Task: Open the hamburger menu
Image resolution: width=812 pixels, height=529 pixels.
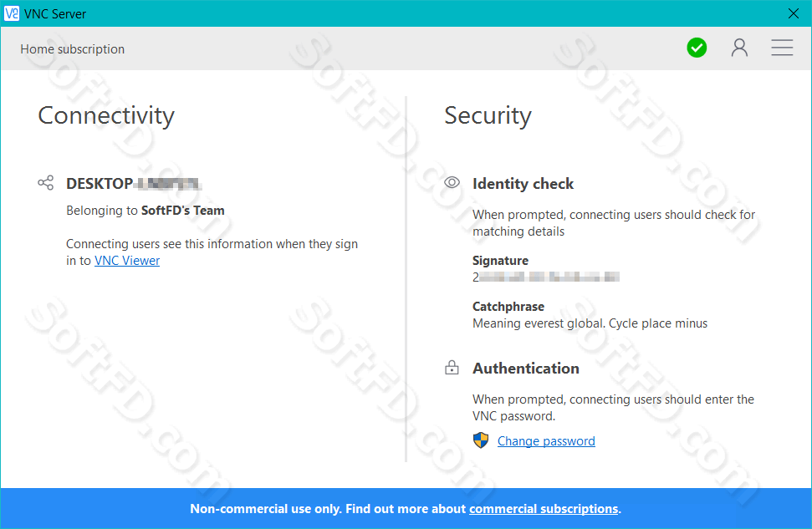Action: tap(782, 48)
